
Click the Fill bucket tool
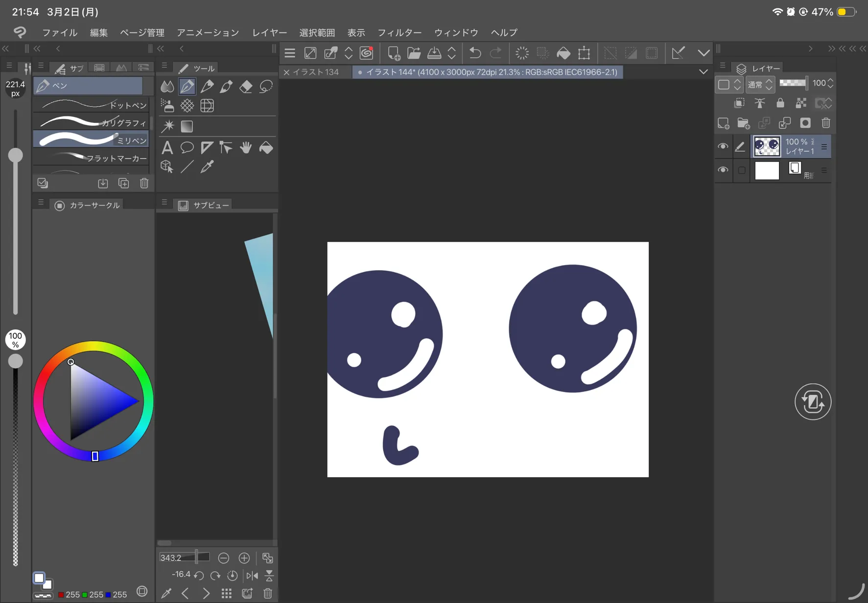(266, 147)
